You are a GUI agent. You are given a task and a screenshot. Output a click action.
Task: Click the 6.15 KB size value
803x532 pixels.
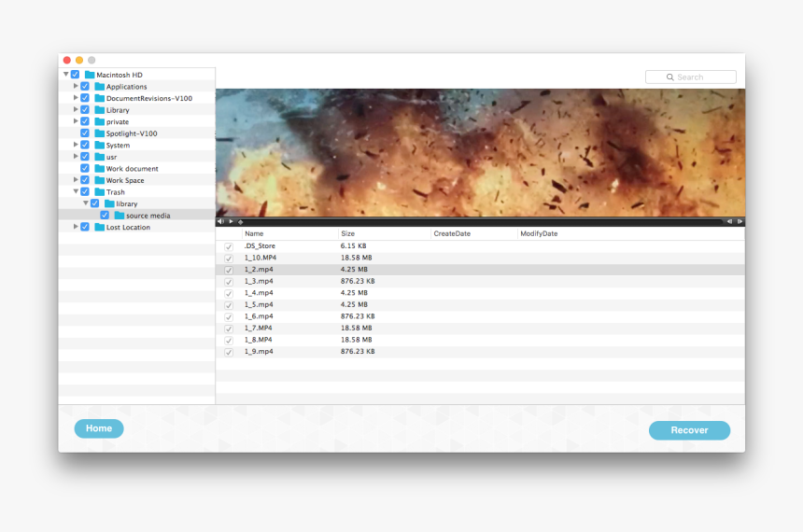353,245
